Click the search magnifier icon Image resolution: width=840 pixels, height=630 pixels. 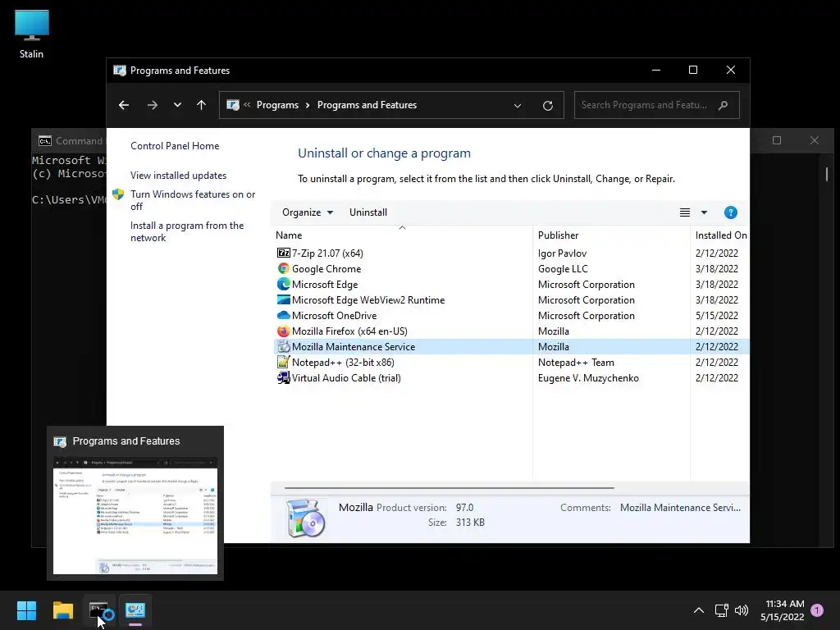[723, 105]
